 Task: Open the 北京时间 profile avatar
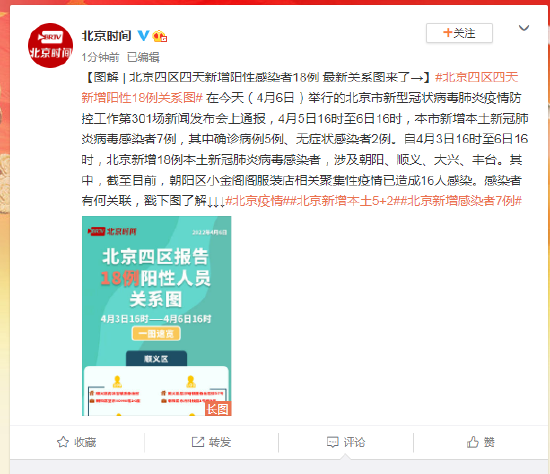[x=50, y=46]
